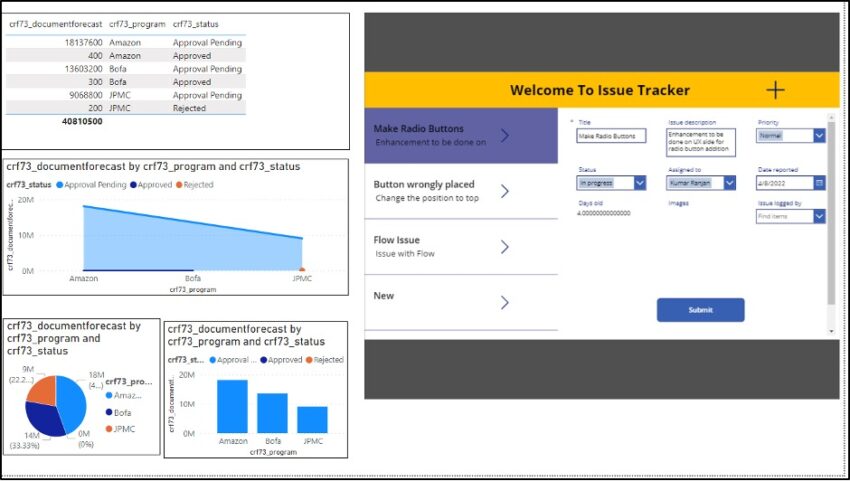Open the Date reported calendar picker icon
This screenshot has height=481, width=850.
[819, 183]
